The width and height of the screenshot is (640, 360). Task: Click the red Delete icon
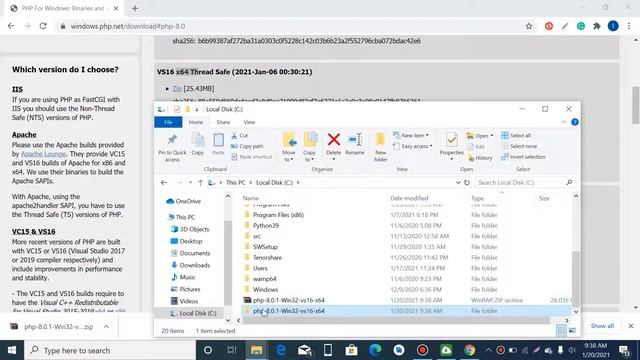point(333,140)
